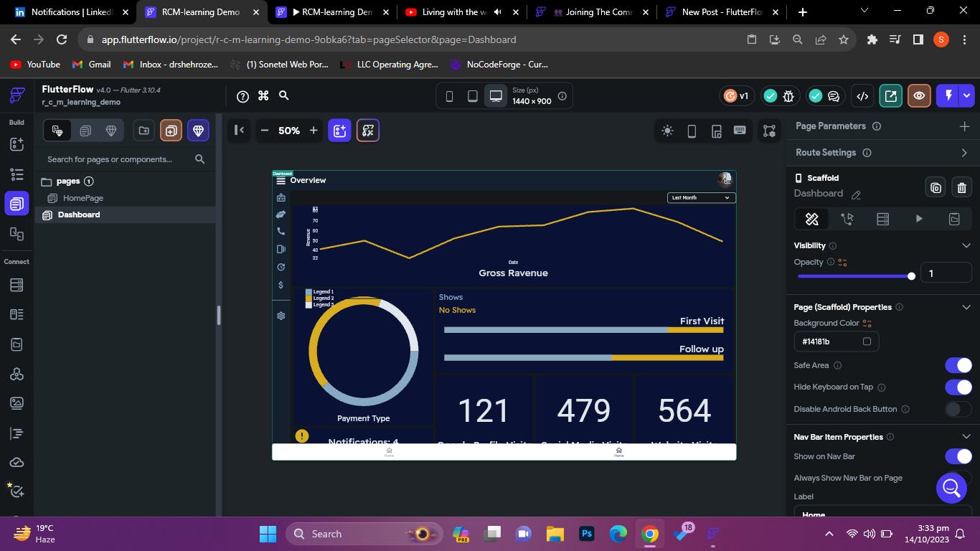Expand the Route Settings section
The height and width of the screenshot is (551, 980).
tap(964, 153)
